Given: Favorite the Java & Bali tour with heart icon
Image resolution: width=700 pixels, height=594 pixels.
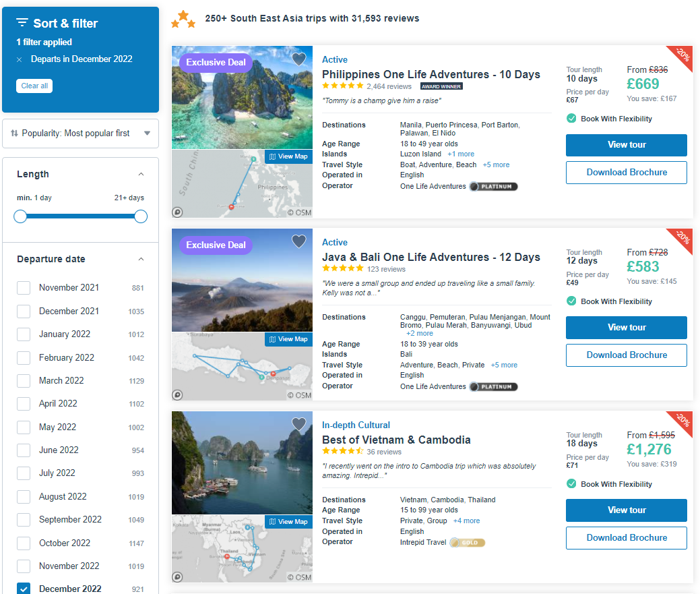Looking at the screenshot, I should click(x=298, y=241).
